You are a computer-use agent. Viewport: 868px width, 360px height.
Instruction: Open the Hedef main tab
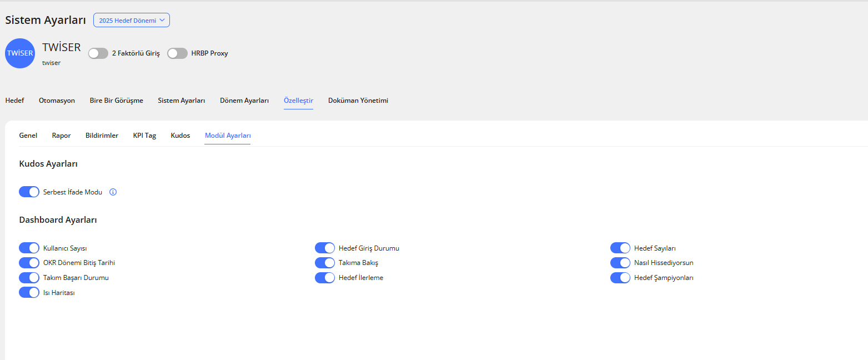[14, 101]
